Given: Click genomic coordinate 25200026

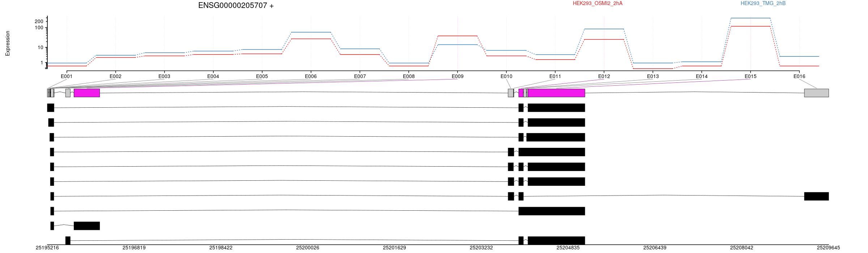Looking at the screenshot, I should pos(308,248).
